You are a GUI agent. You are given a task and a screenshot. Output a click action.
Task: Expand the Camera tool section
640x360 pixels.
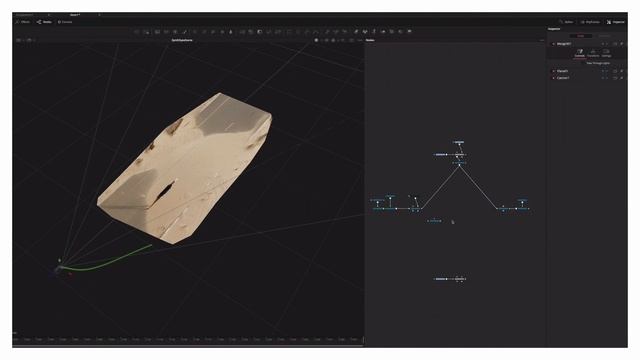pyautogui.click(x=554, y=78)
